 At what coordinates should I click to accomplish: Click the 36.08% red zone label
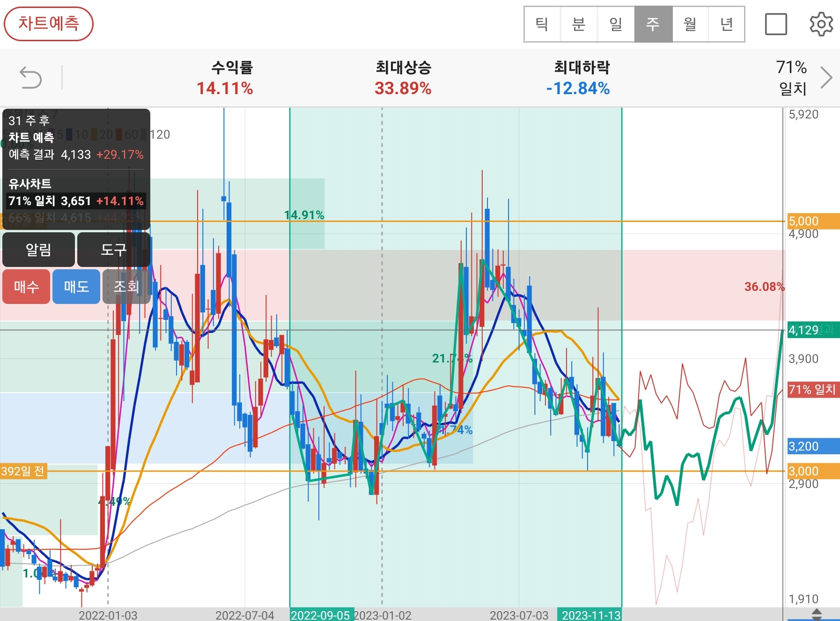(x=764, y=287)
